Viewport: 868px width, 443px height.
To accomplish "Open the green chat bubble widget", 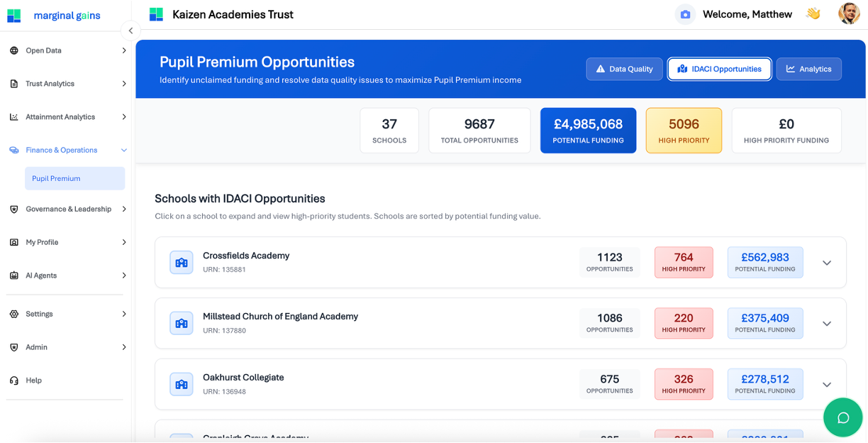I will click(x=842, y=417).
